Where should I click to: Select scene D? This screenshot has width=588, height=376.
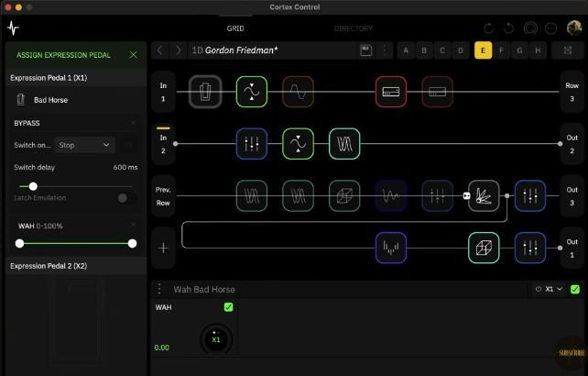tap(461, 50)
